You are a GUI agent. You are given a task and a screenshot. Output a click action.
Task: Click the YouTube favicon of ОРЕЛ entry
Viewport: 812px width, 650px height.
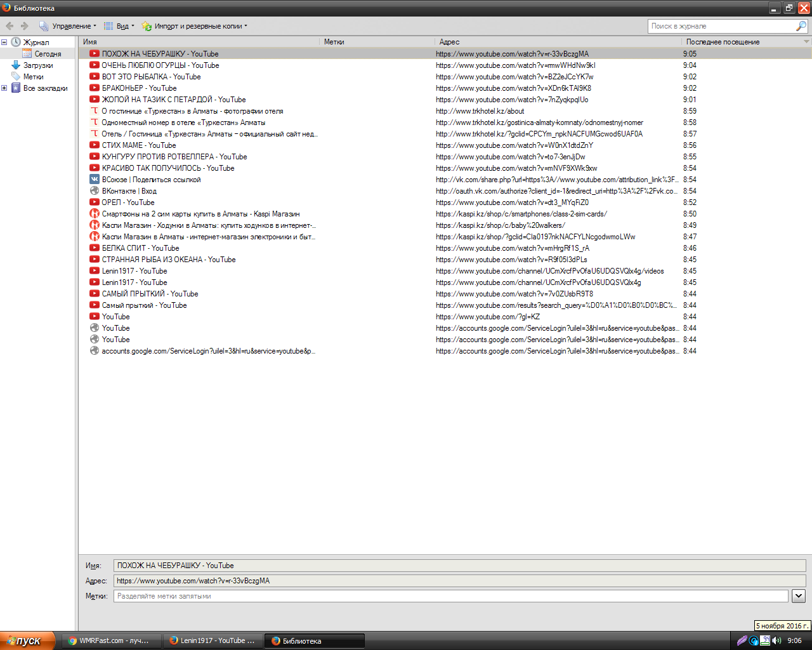[95, 202]
